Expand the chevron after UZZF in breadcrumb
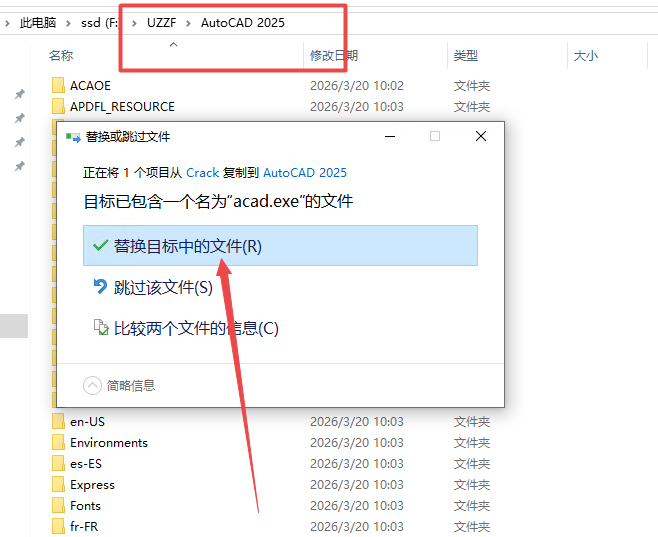This screenshot has height=537, width=658. tap(187, 23)
